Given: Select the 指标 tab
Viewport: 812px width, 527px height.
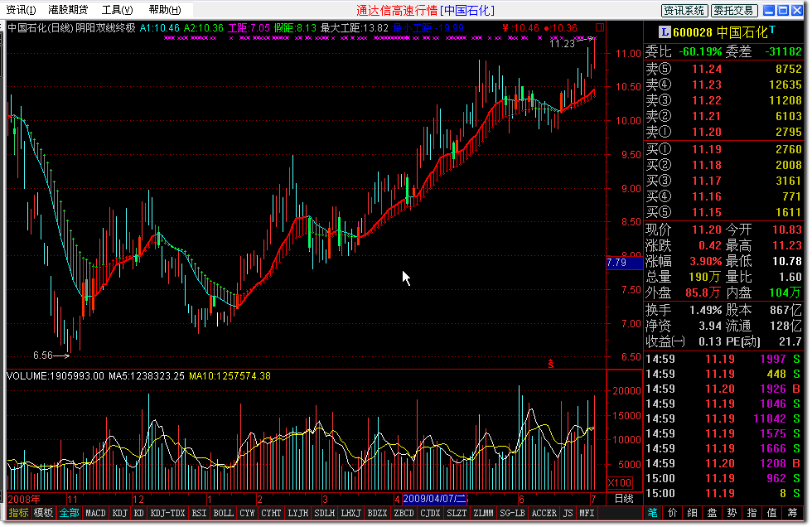Looking at the screenshot, I should coord(18,513).
